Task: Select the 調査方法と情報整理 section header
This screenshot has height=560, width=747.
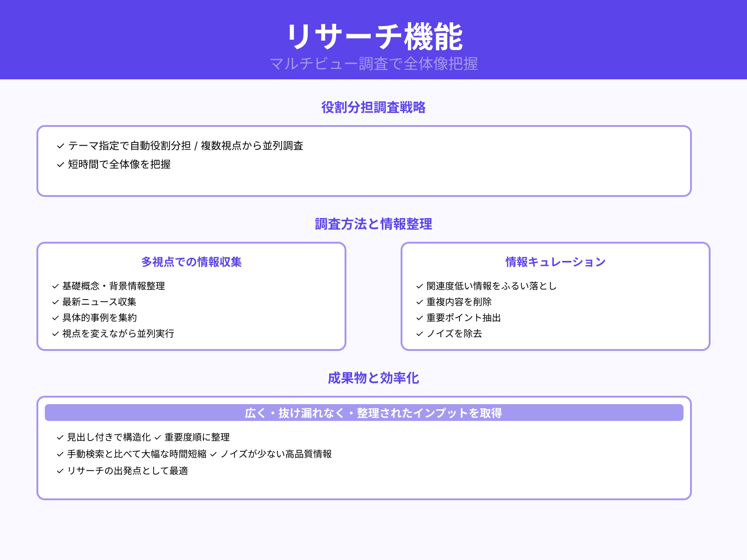Action: coord(373,224)
